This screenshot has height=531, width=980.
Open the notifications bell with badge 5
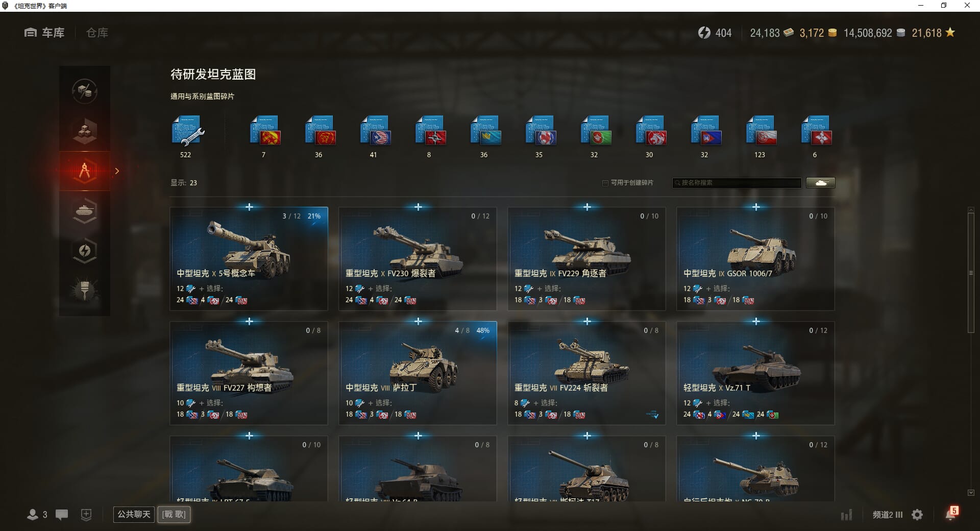(x=951, y=514)
